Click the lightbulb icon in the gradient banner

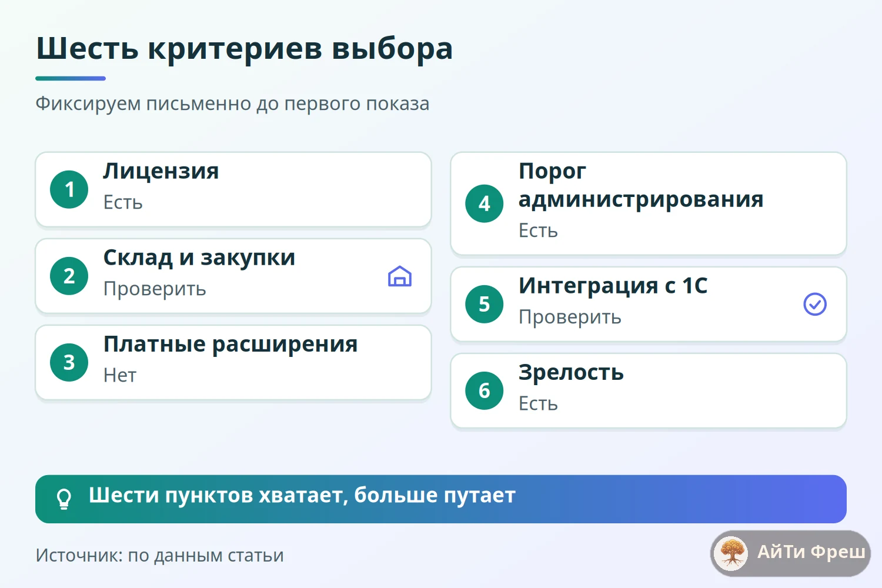64,499
